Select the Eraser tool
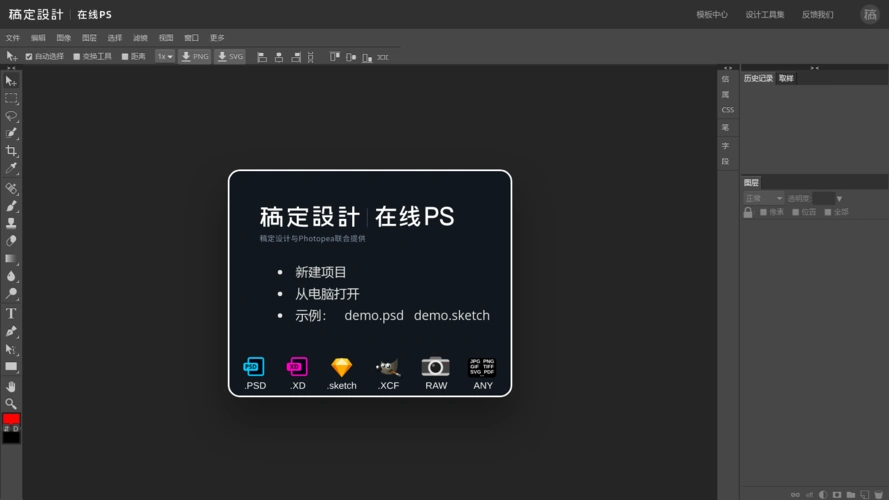This screenshot has height=500, width=889. 11,241
